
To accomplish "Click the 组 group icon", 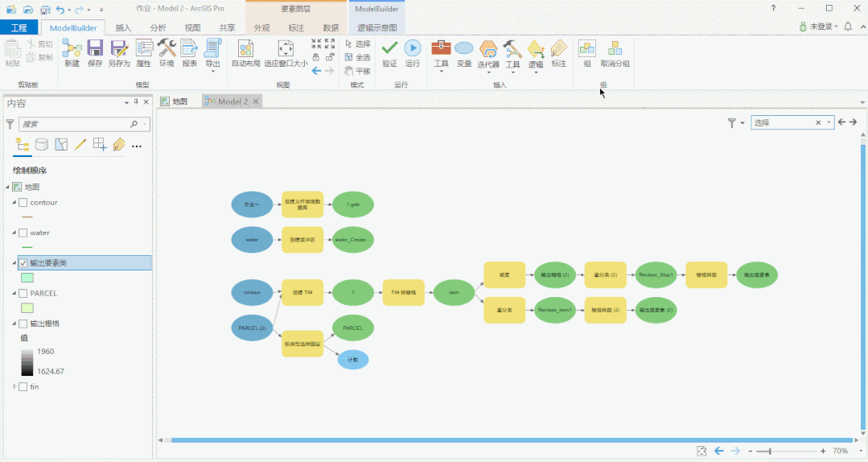I will tap(587, 53).
